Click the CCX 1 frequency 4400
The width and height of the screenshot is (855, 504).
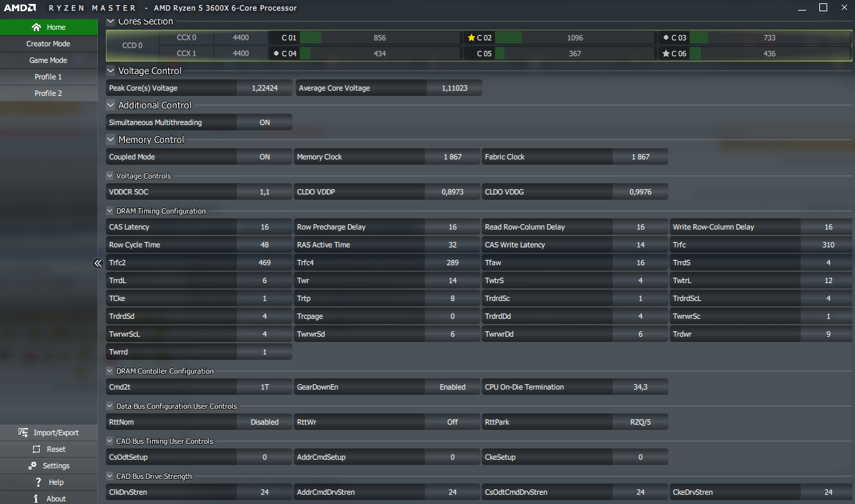click(x=241, y=54)
